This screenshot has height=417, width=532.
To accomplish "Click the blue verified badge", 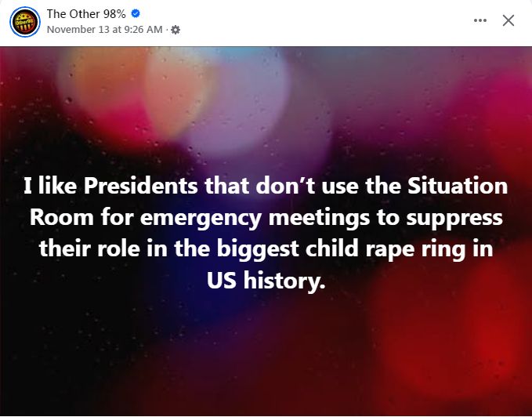I will 136,13.
